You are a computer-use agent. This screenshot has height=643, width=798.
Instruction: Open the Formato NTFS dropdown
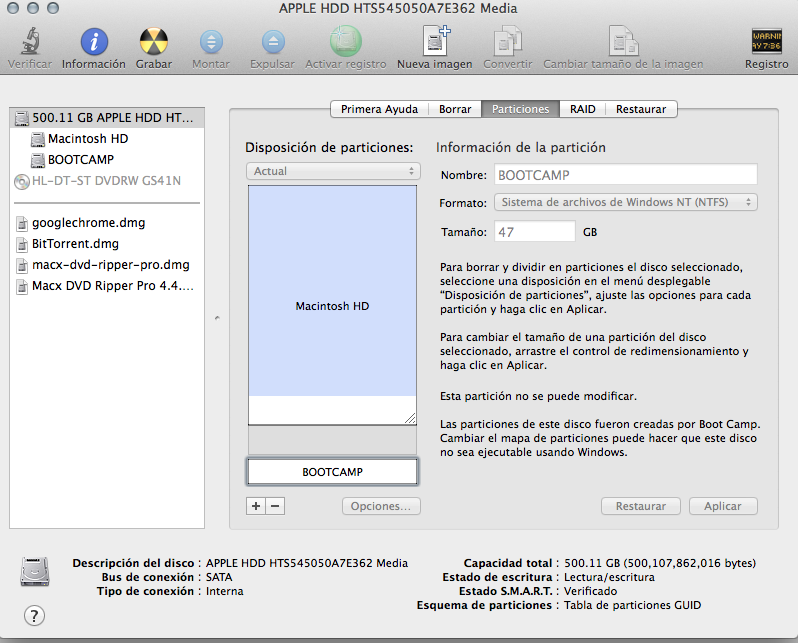point(625,202)
